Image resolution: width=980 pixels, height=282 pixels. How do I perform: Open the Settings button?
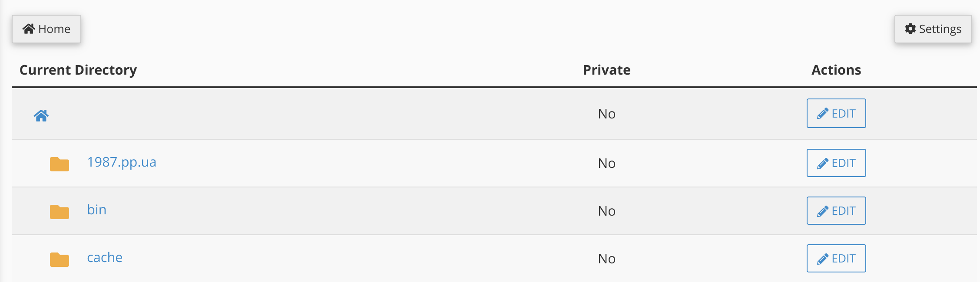pos(933,29)
